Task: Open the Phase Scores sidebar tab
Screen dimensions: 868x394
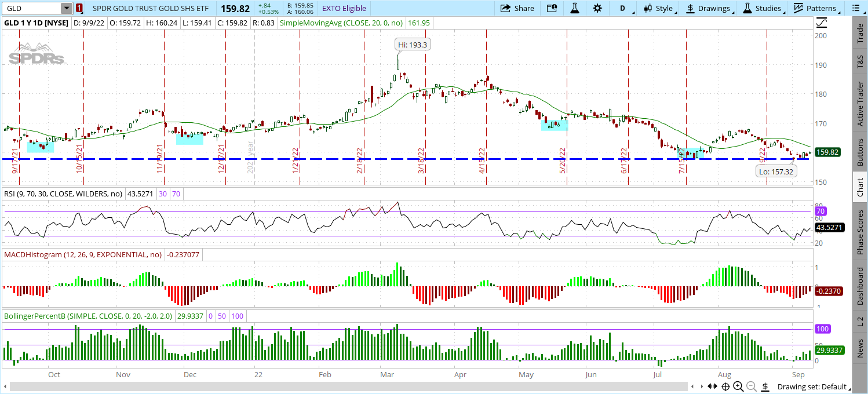Action: pos(860,232)
